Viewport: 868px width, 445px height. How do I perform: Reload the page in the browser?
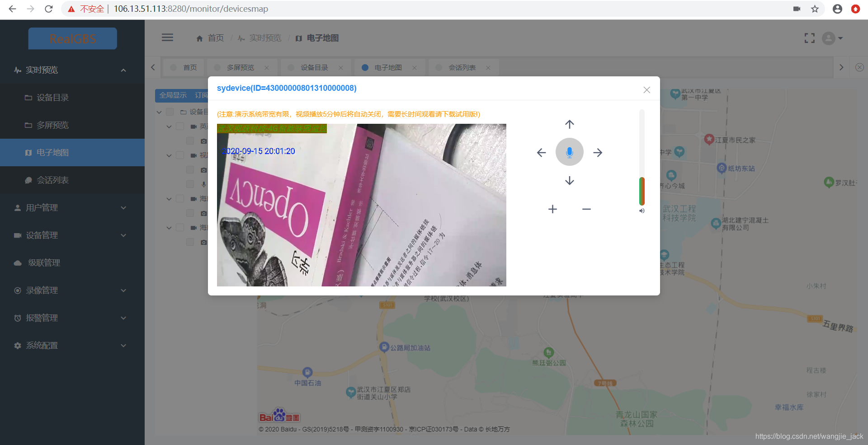click(48, 9)
